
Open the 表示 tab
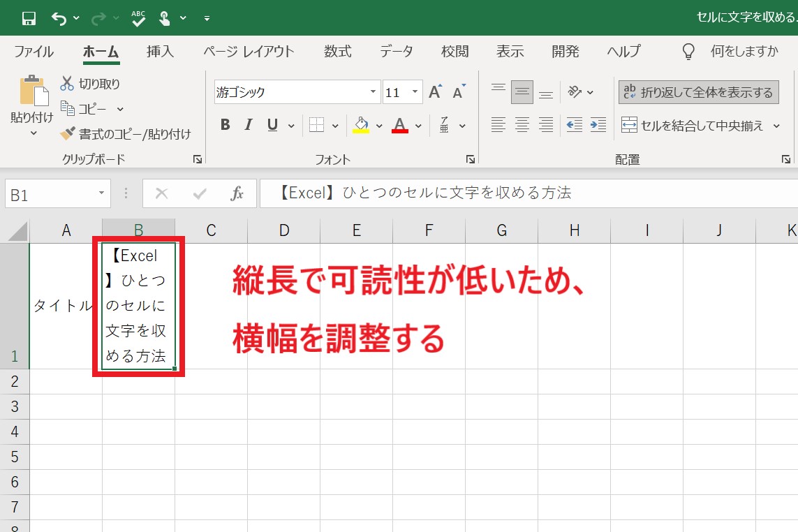point(510,51)
